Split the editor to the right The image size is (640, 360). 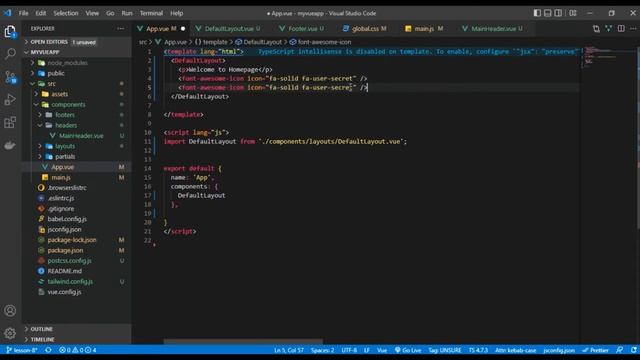(x=621, y=29)
